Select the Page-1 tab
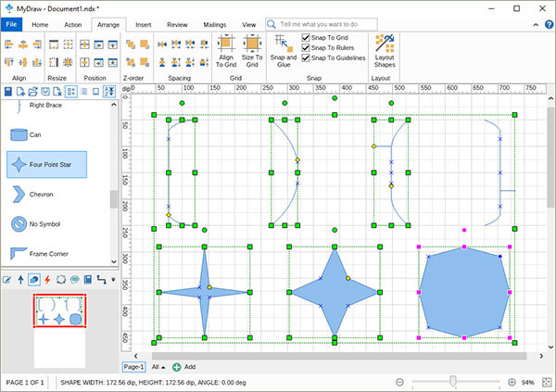 pyautogui.click(x=135, y=367)
